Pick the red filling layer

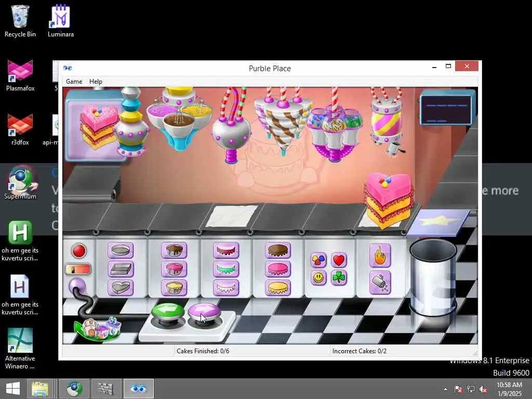[x=226, y=251]
